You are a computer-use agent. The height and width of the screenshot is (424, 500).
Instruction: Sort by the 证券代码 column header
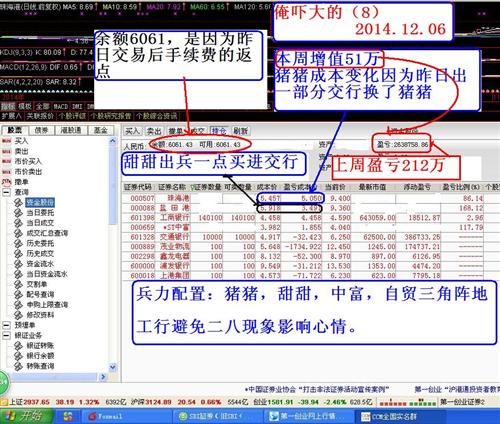click(138, 187)
